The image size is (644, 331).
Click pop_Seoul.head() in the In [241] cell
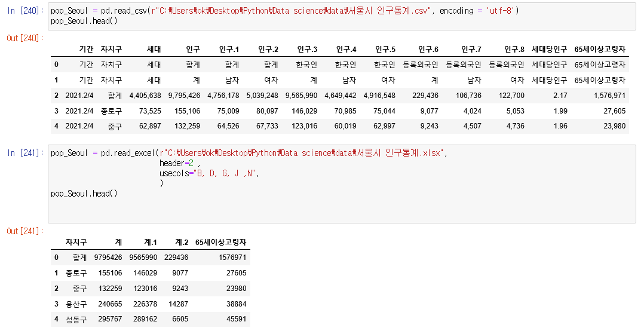pyautogui.click(x=84, y=194)
